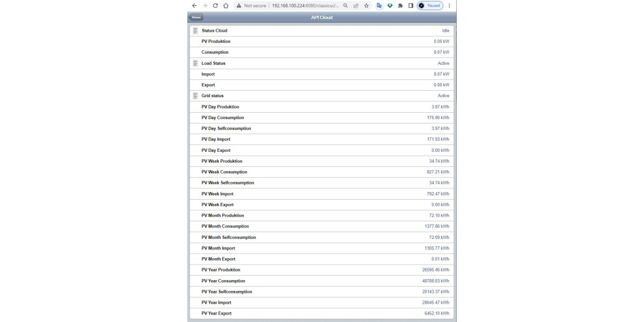Viewport: 644px width, 322px height.
Task: Click the Grid status row icon
Action: click(x=195, y=96)
